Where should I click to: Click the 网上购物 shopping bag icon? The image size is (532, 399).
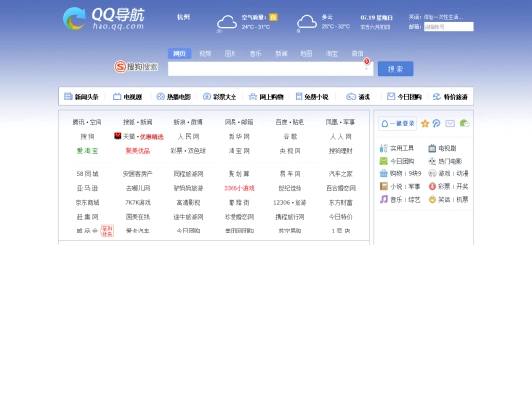[253, 97]
